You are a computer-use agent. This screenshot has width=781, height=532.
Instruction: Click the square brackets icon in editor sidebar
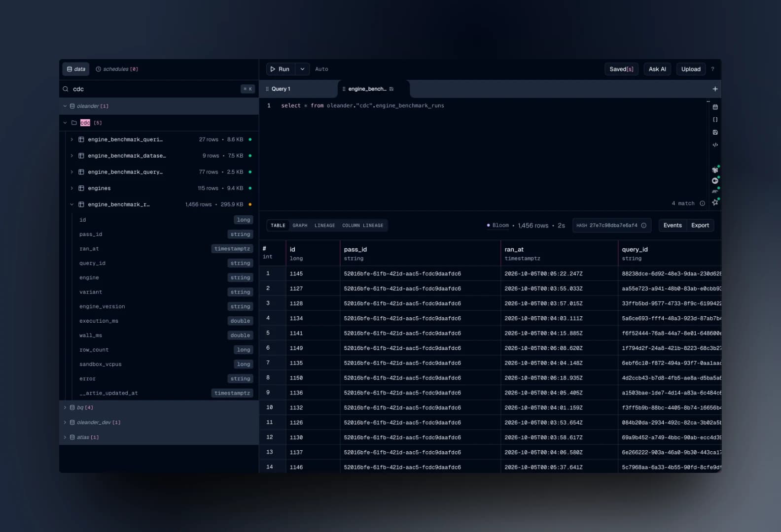point(715,120)
